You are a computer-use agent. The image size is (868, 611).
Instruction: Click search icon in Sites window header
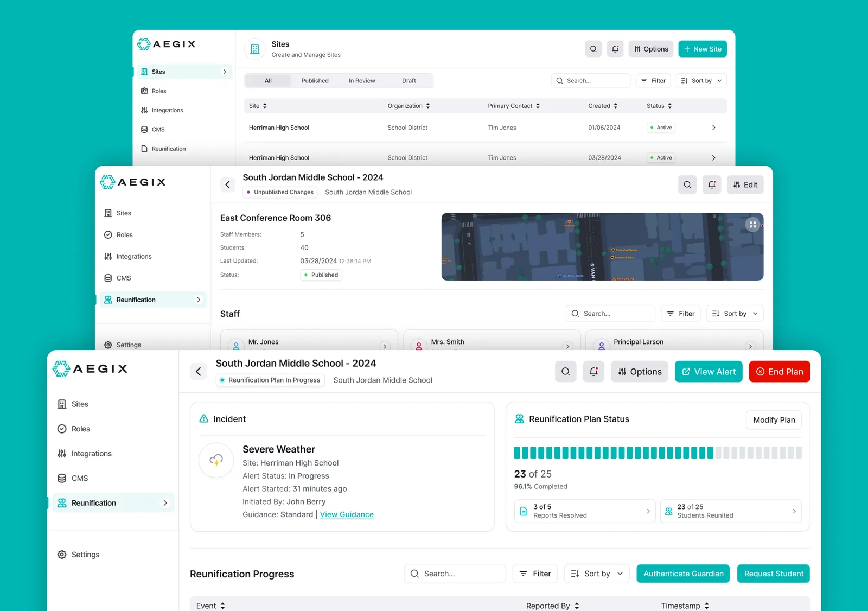point(593,49)
